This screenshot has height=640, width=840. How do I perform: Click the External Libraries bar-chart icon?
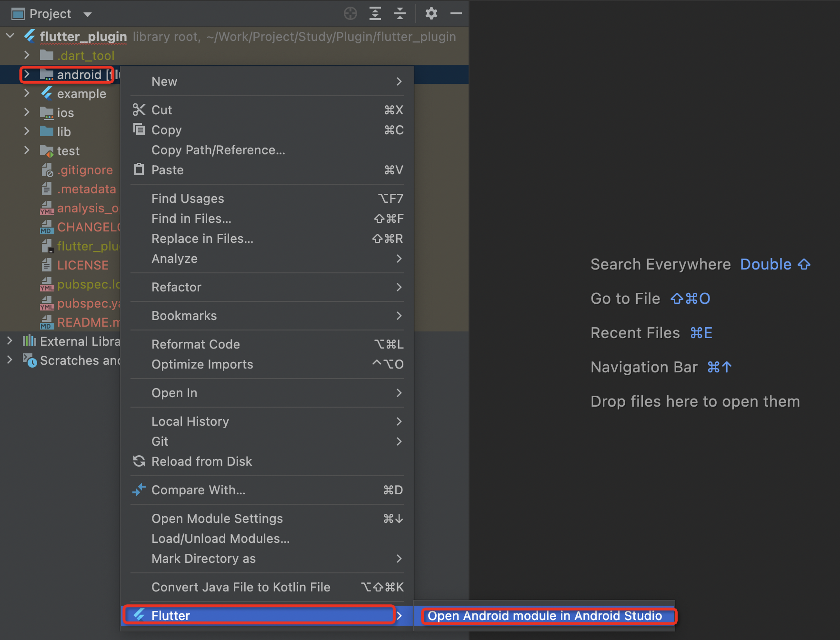pyautogui.click(x=30, y=340)
